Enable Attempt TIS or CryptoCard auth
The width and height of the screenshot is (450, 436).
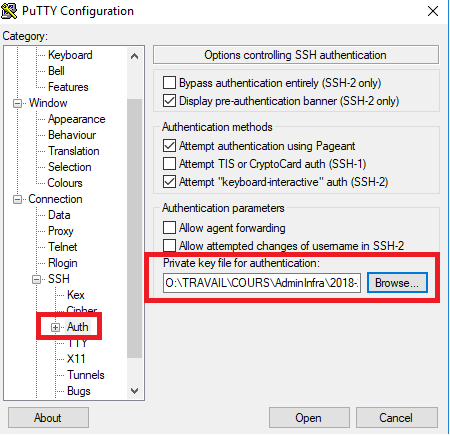tap(169, 164)
